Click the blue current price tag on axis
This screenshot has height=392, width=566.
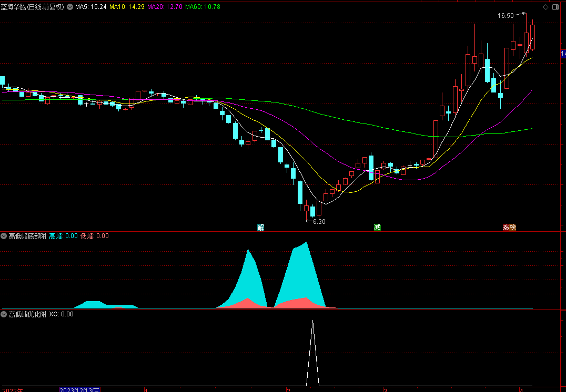point(563,54)
